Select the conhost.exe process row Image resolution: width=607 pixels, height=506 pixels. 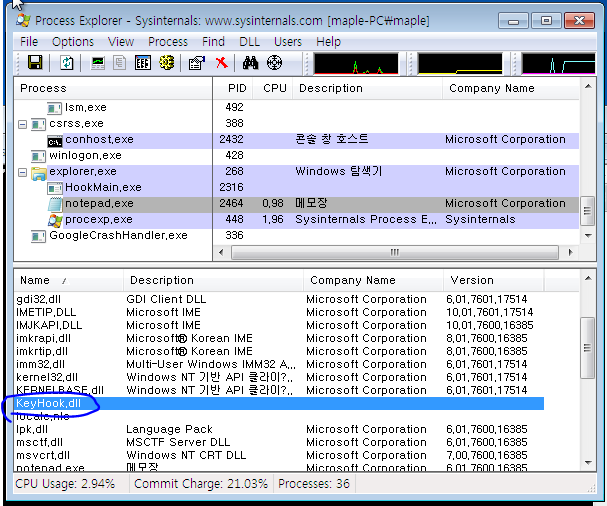coord(297,140)
